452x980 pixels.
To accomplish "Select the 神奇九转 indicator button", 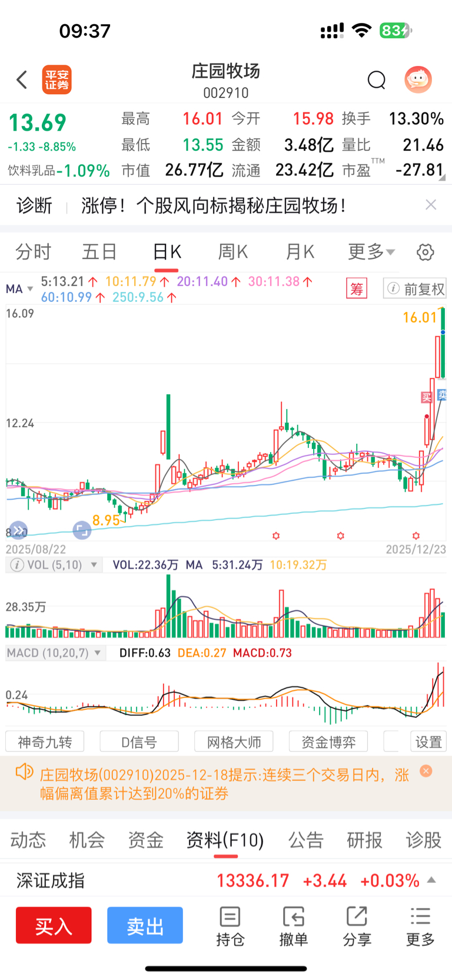I will pyautogui.click(x=45, y=742).
